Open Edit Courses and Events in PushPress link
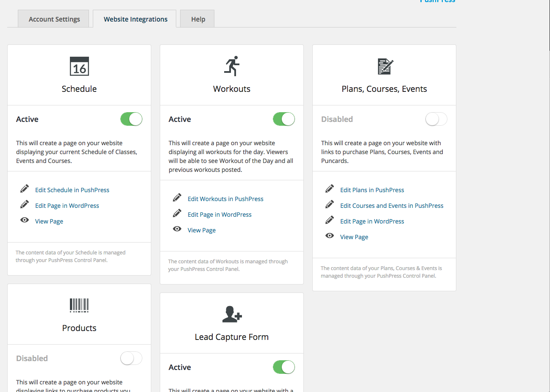550x392 pixels. 392,206
